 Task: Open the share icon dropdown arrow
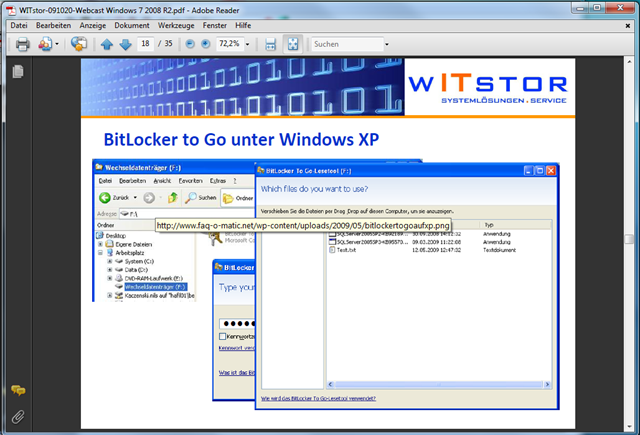pyautogui.click(x=57, y=44)
